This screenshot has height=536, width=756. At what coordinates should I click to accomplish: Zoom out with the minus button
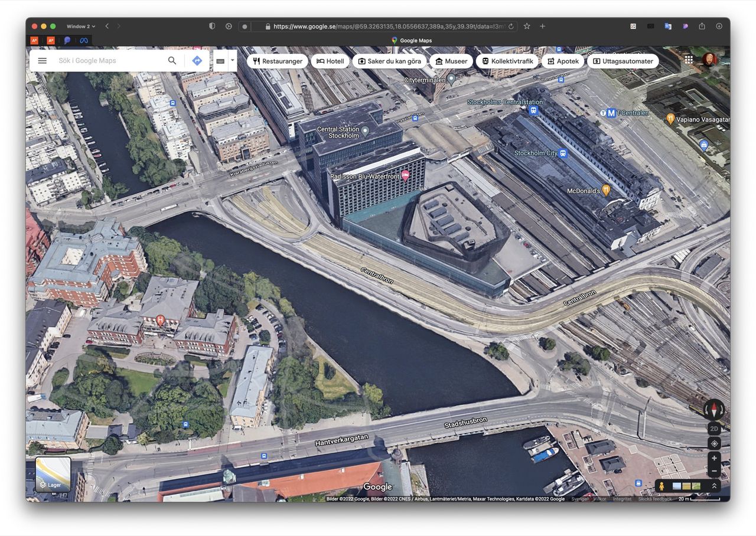click(x=714, y=471)
